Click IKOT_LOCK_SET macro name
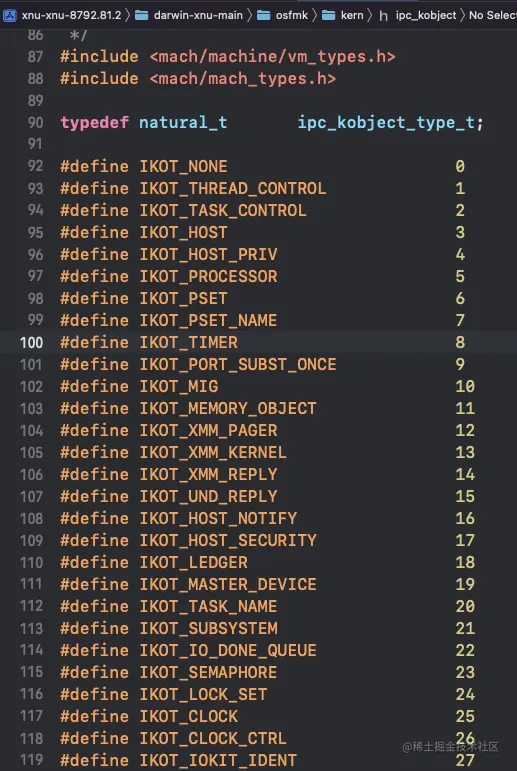The image size is (517, 771). [203, 694]
